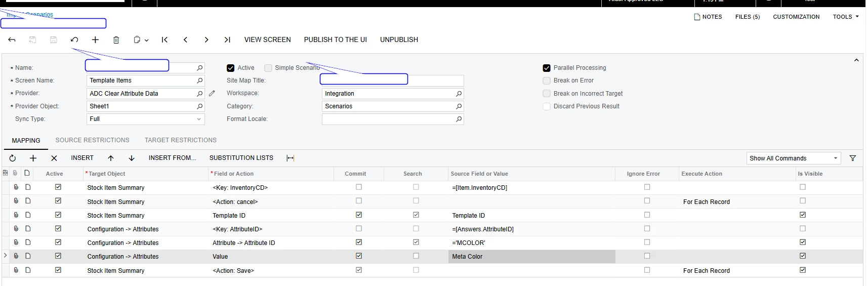Toggle the Simple Scenario checkbox

[x=268, y=68]
